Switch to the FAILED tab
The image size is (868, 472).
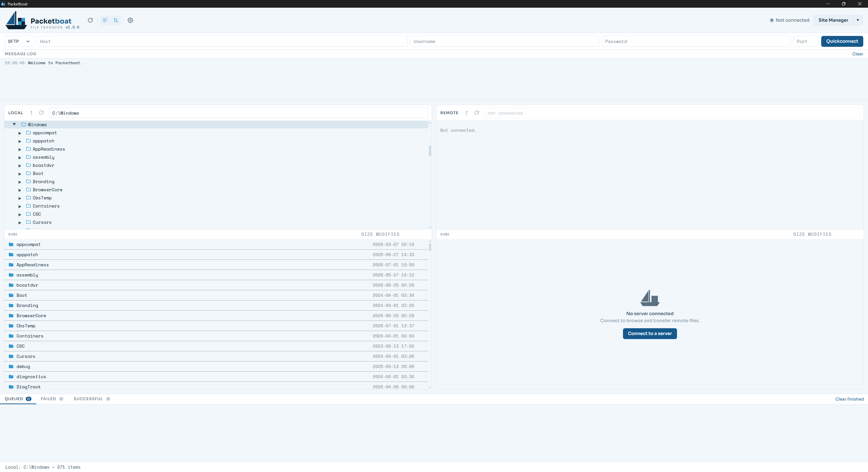(52, 399)
